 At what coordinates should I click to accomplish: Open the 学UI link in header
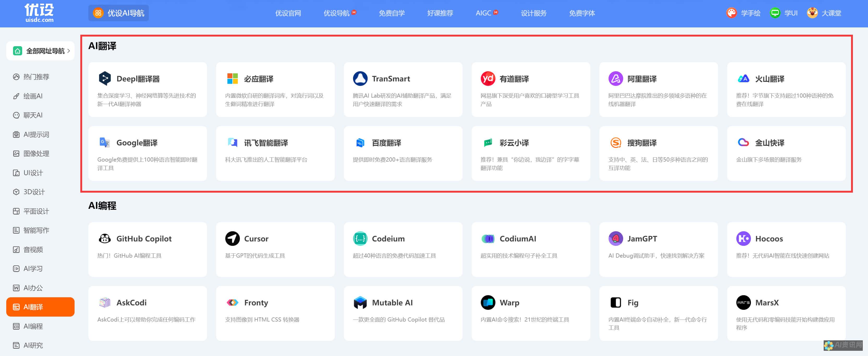[x=784, y=13]
